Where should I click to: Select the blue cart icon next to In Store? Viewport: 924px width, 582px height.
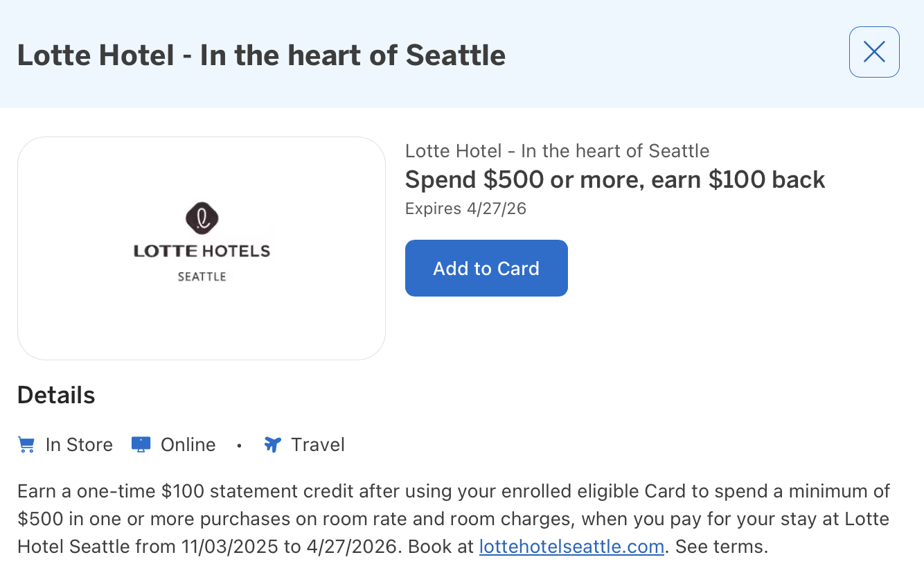coord(26,444)
